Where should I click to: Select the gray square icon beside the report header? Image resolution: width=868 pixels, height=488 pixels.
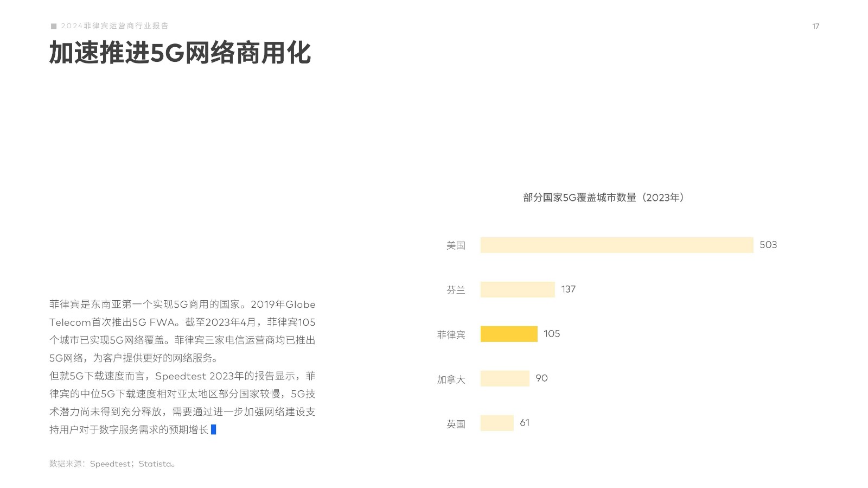(54, 26)
